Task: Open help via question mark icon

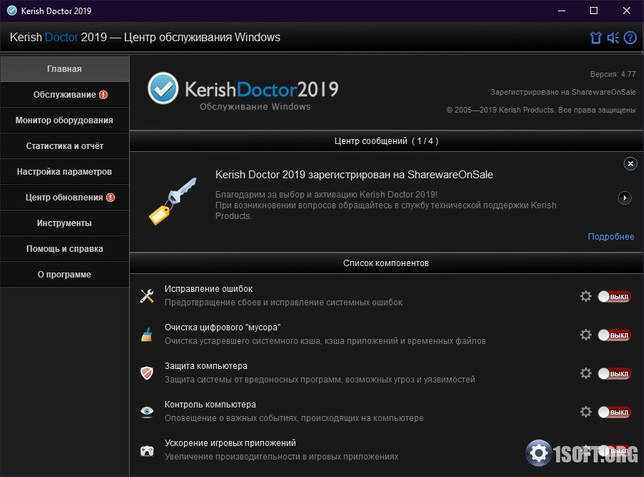Action: tap(630, 38)
